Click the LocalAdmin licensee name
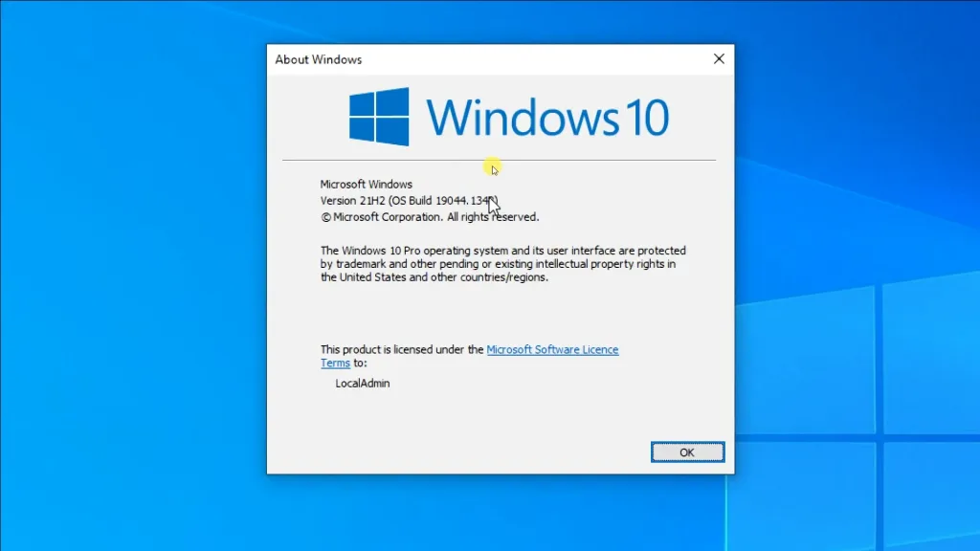Image resolution: width=980 pixels, height=551 pixels. pos(363,384)
